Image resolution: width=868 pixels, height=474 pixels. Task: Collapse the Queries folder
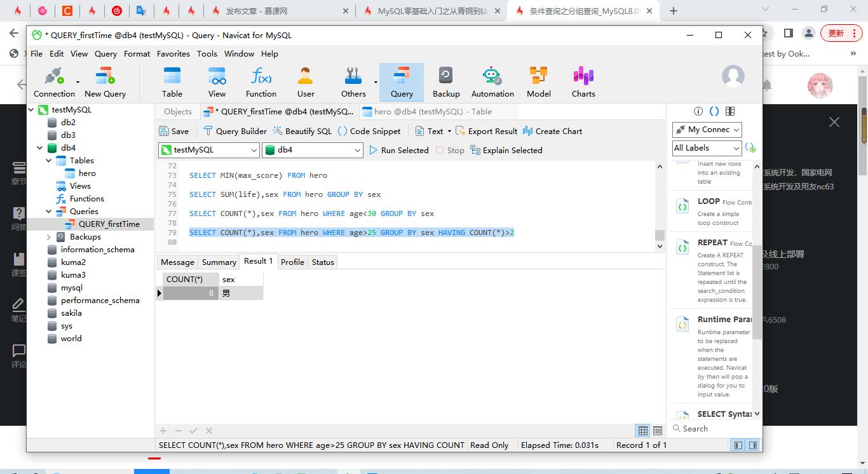click(49, 211)
